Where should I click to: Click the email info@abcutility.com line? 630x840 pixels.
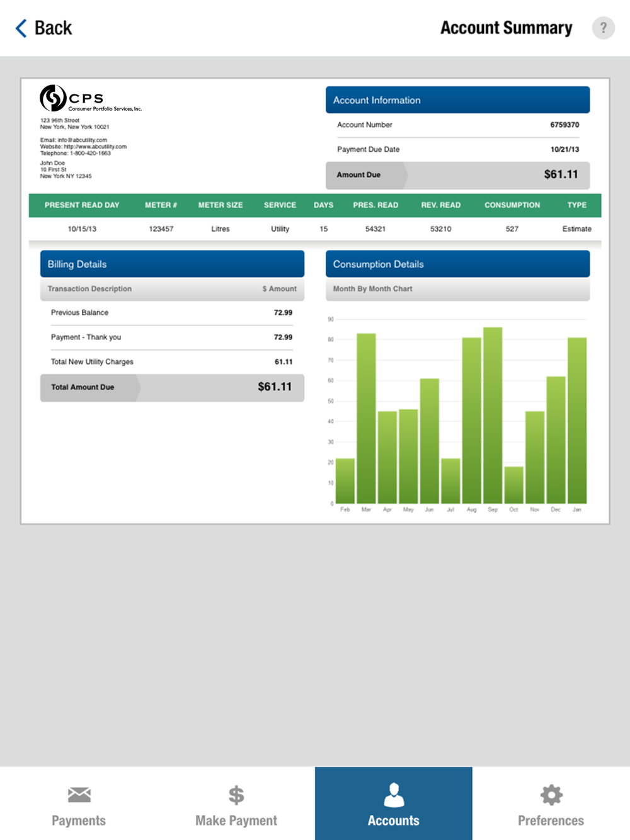(74, 140)
